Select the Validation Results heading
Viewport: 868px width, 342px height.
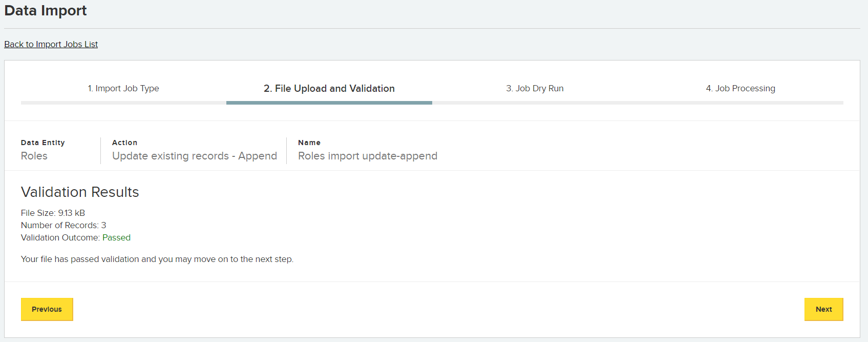point(80,192)
